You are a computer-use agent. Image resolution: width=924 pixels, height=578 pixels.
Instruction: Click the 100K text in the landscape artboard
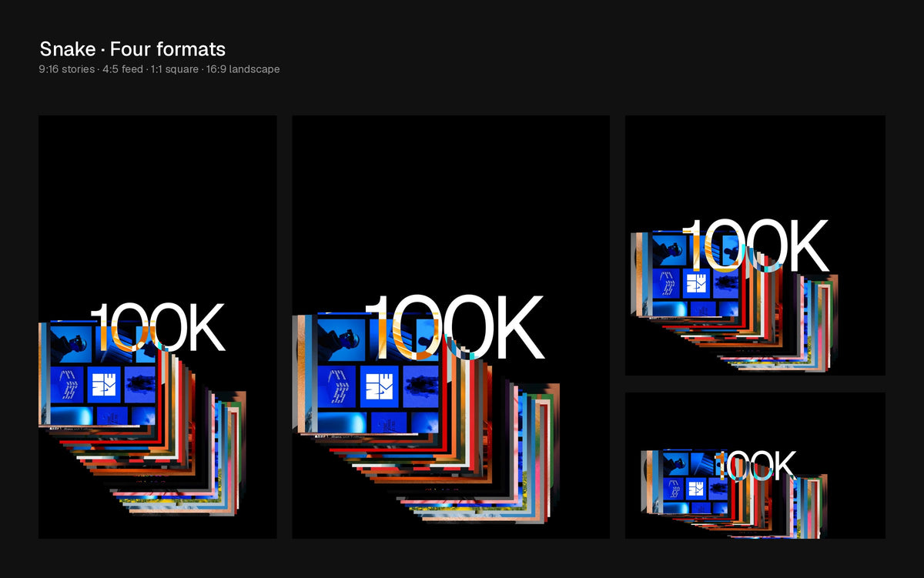click(755, 466)
